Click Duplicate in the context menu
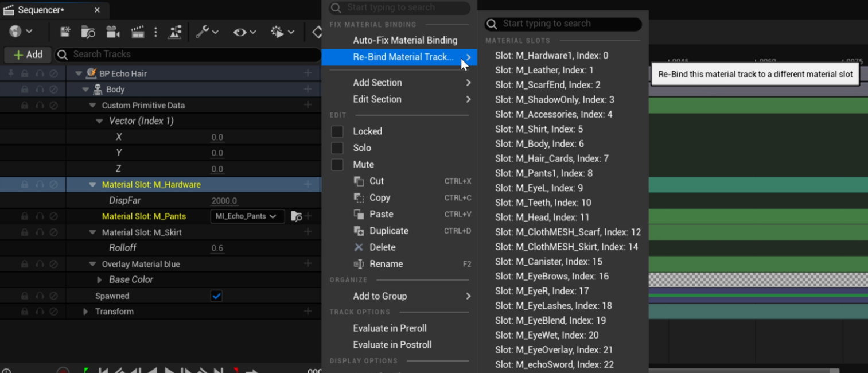The height and width of the screenshot is (373, 868). point(388,231)
